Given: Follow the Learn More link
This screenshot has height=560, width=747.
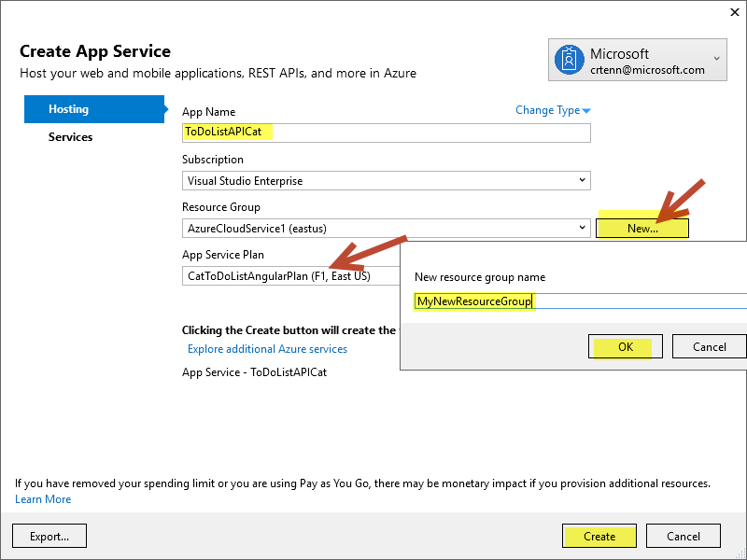Looking at the screenshot, I should (43, 499).
